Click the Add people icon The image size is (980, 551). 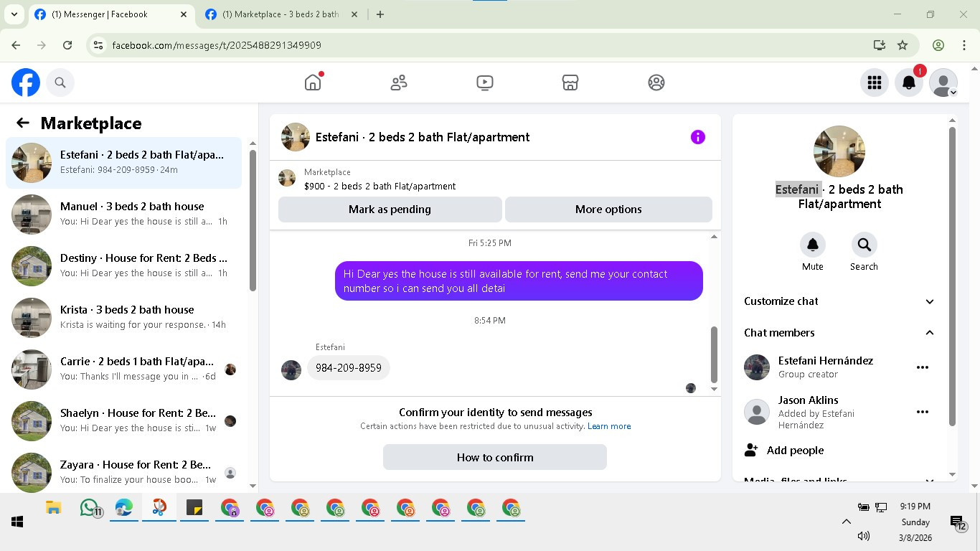click(x=751, y=450)
